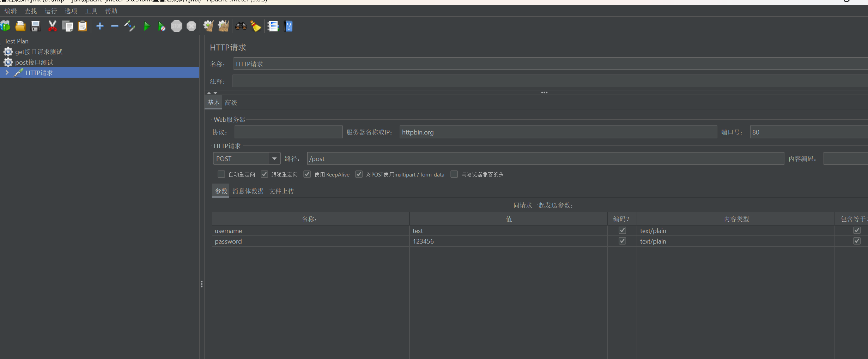Click the 名称 input field
868x359 pixels.
pyautogui.click(x=551, y=64)
